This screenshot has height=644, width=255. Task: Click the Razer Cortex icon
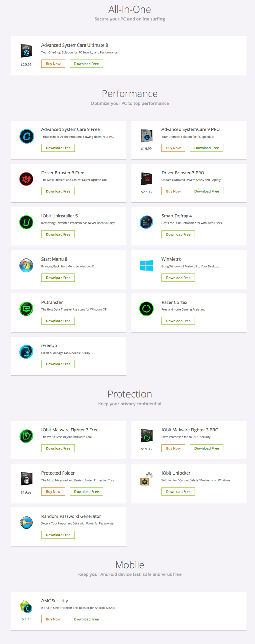tap(147, 309)
